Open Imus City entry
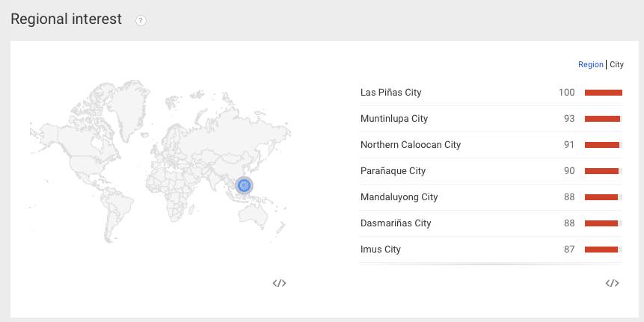644x322 pixels. point(380,250)
